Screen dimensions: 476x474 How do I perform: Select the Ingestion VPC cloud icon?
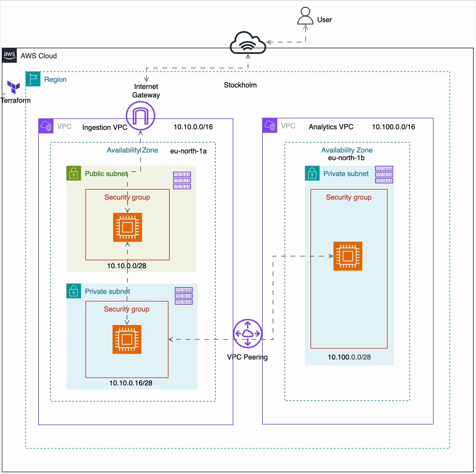pos(46,126)
